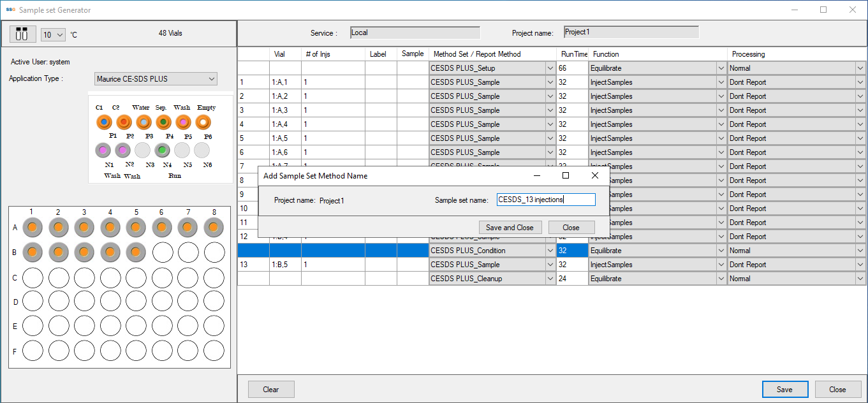
Task: Click well B5 on the sample plate
Action: tap(136, 253)
